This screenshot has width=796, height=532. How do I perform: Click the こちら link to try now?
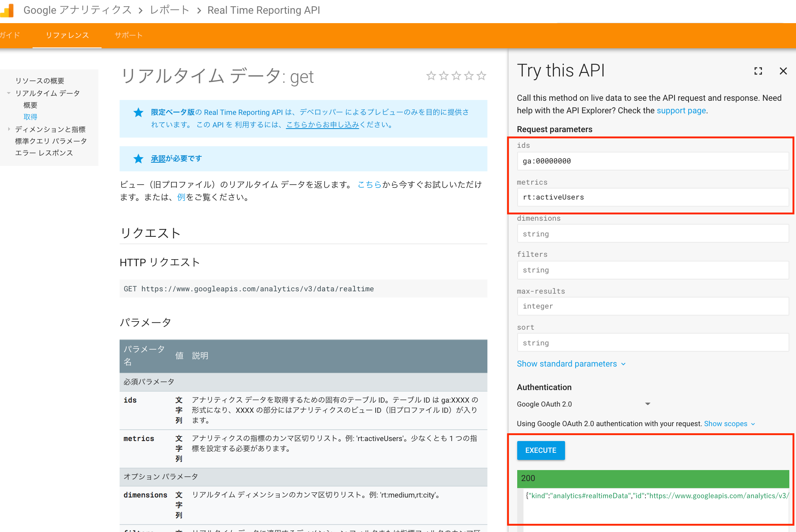(369, 185)
